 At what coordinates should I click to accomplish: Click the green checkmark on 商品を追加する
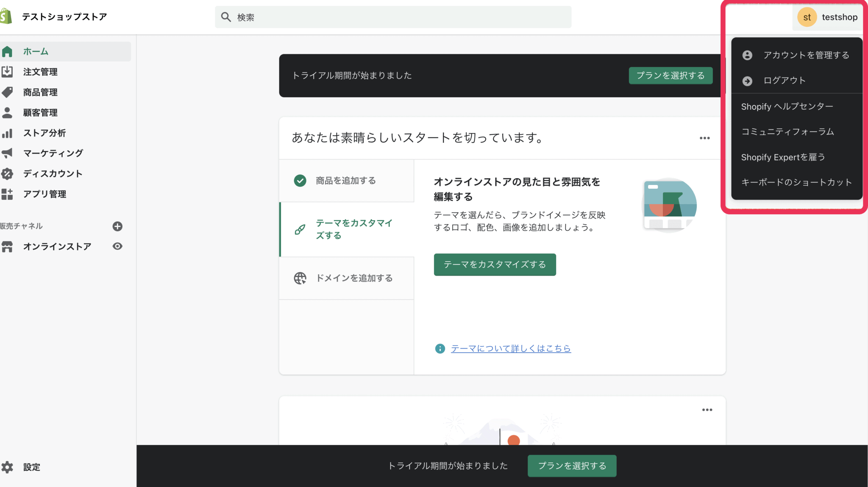point(300,180)
